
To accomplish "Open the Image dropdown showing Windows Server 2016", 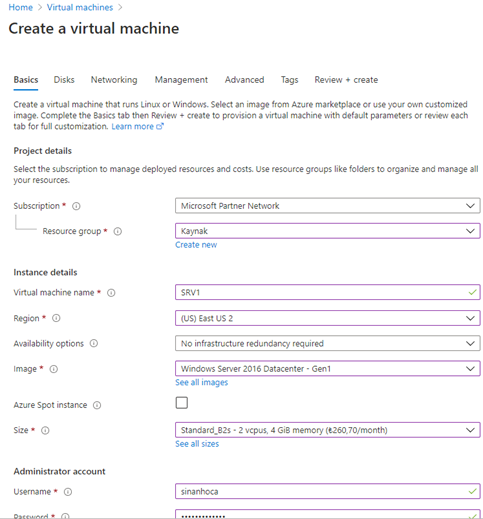I will [x=328, y=369].
